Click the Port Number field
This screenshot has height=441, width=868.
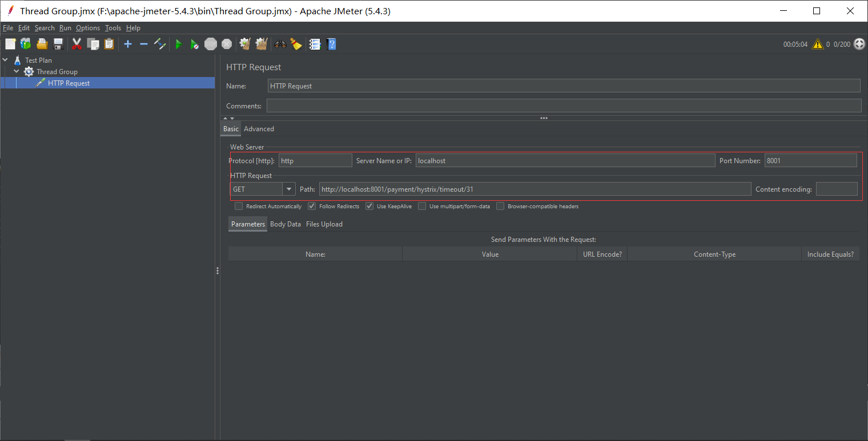click(x=811, y=160)
